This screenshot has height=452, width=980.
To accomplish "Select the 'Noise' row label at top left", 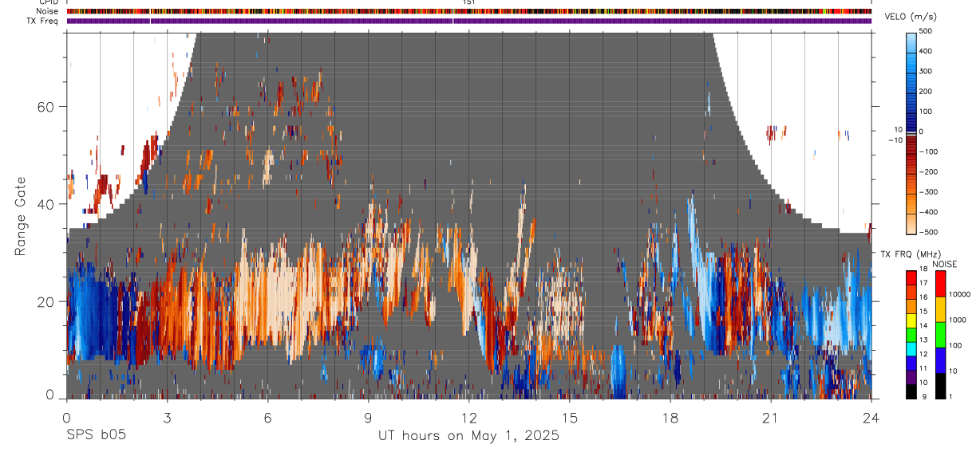I will click(47, 11).
